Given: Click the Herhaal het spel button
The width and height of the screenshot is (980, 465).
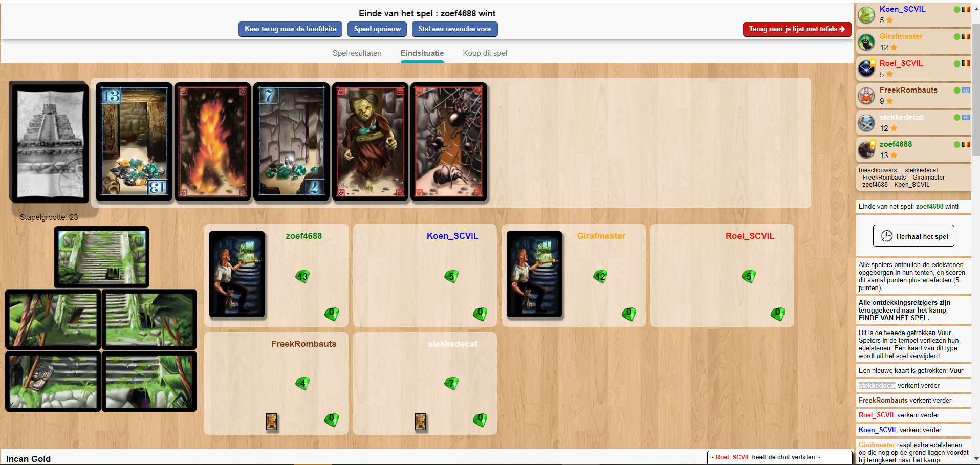Looking at the screenshot, I should click(913, 236).
